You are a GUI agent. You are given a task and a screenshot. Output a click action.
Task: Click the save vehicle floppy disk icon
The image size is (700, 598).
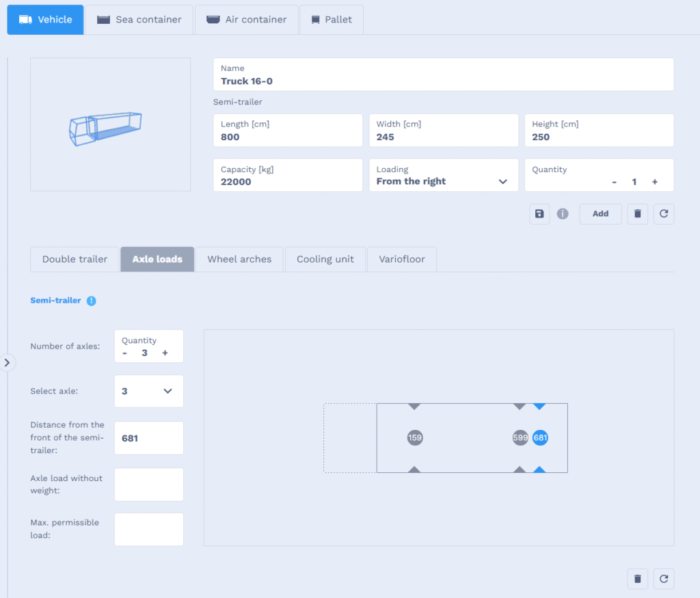[539, 214]
